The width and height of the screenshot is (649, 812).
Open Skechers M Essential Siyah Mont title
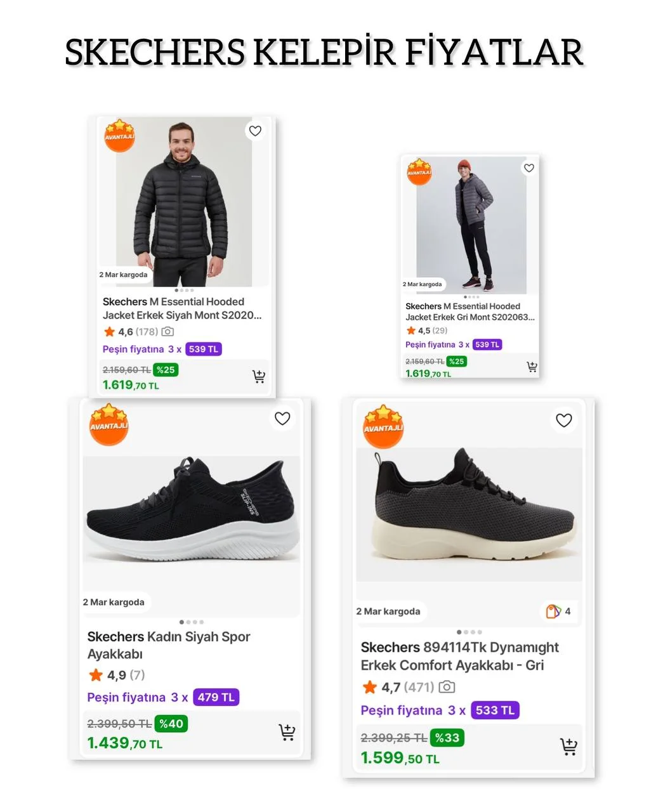(182, 308)
